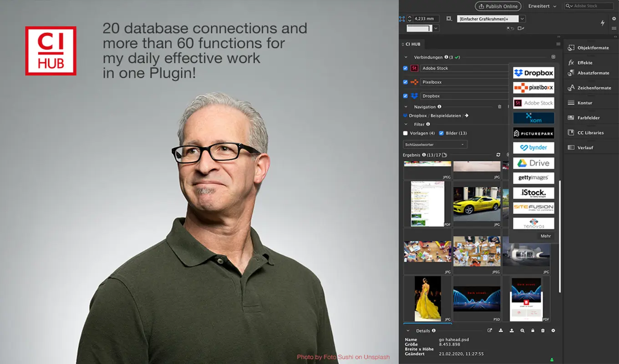Open the CC Libraries panel
The image size is (619, 364).
coord(590,133)
